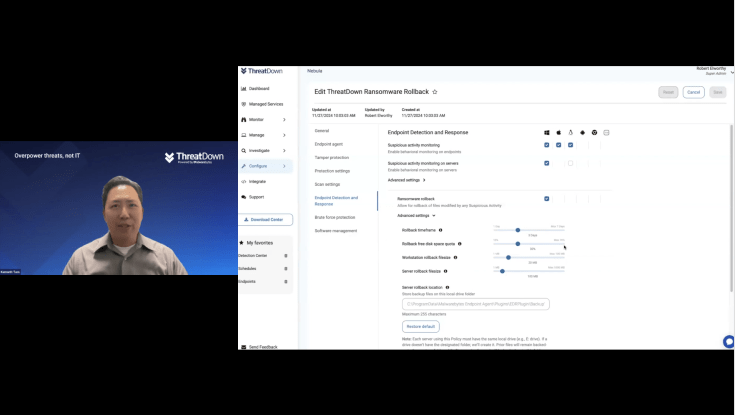Click the Server rollback filesize slider handle
Image resolution: width=735 pixels, height=415 pixels.
click(502, 271)
